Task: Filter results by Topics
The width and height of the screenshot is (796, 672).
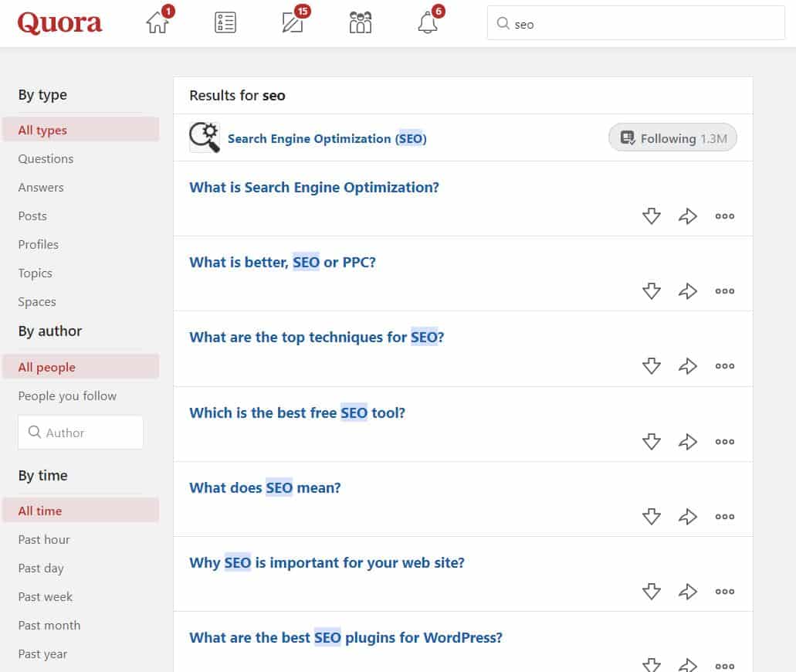Action: coord(35,273)
